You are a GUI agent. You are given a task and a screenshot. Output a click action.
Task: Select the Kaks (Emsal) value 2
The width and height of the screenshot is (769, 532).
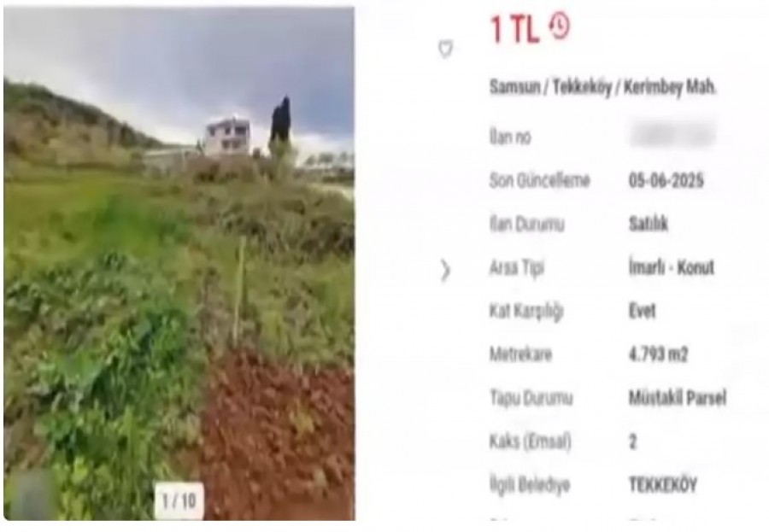(633, 441)
